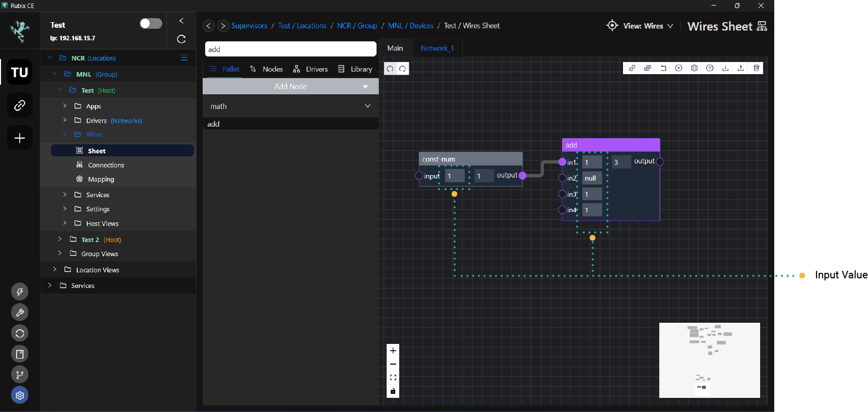
Task: Click the link icon in the canvas toolbar
Action: pyautogui.click(x=632, y=68)
